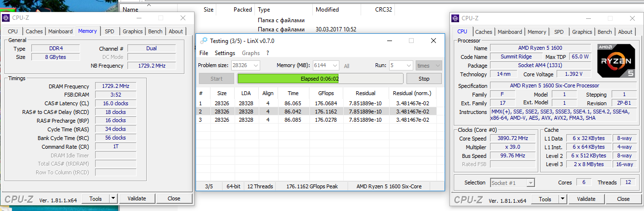The height and width of the screenshot is (211, 644).
Task: Click the Time column header in LinX
Action: (293, 93)
